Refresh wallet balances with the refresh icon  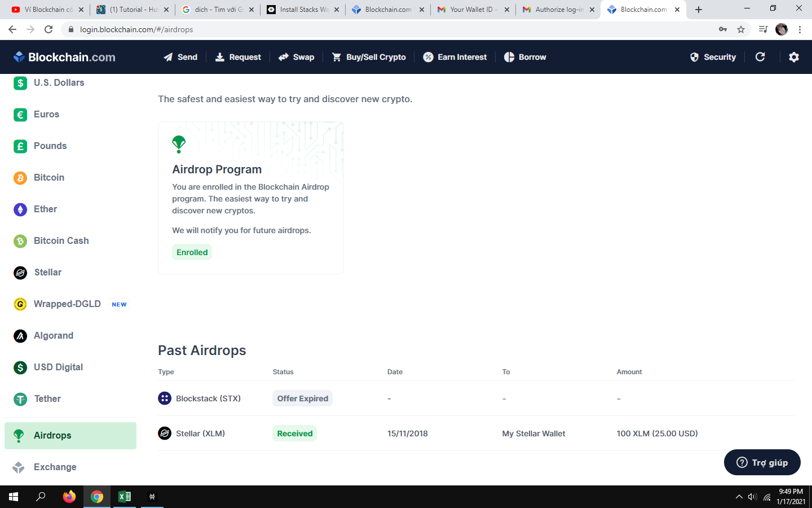point(760,56)
